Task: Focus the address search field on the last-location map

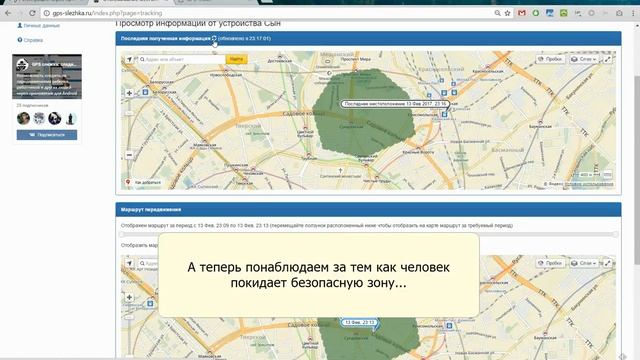Action: [182, 60]
